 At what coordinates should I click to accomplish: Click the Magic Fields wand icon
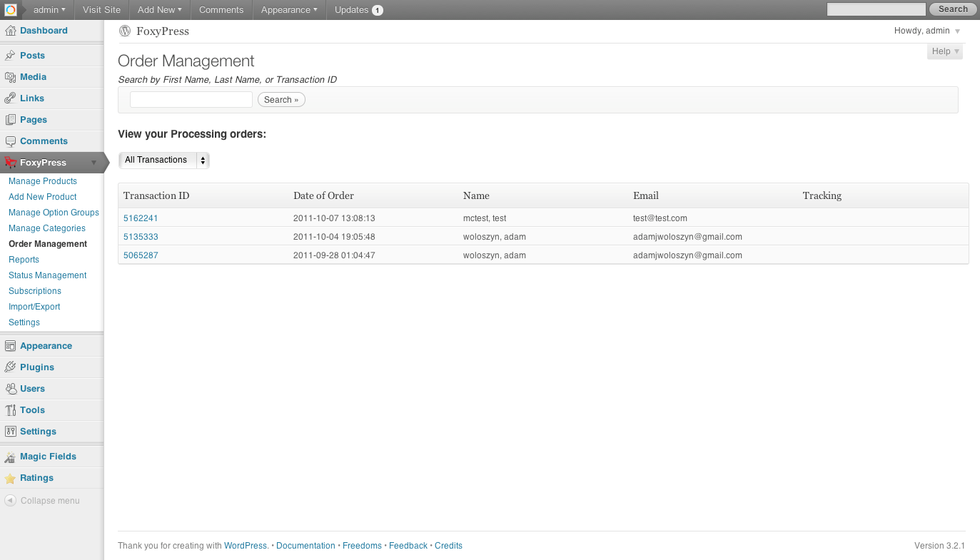pos(11,457)
